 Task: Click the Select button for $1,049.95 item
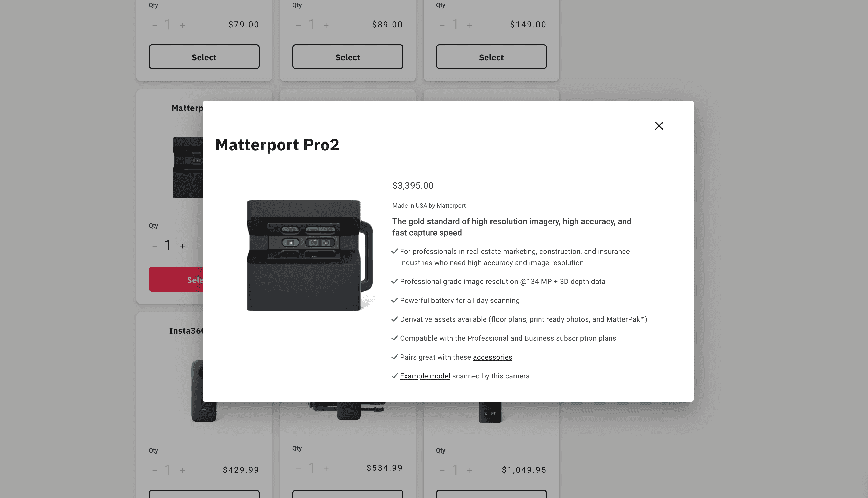pyautogui.click(x=491, y=494)
